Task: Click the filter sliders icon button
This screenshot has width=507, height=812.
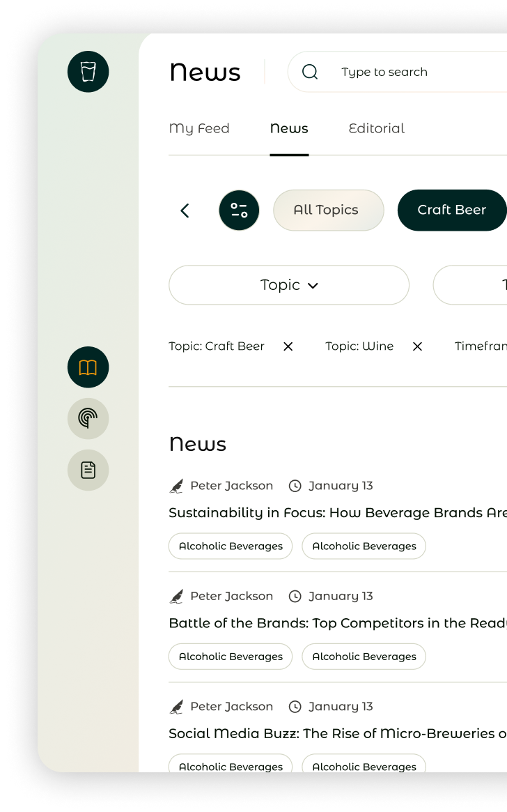Action: [239, 210]
